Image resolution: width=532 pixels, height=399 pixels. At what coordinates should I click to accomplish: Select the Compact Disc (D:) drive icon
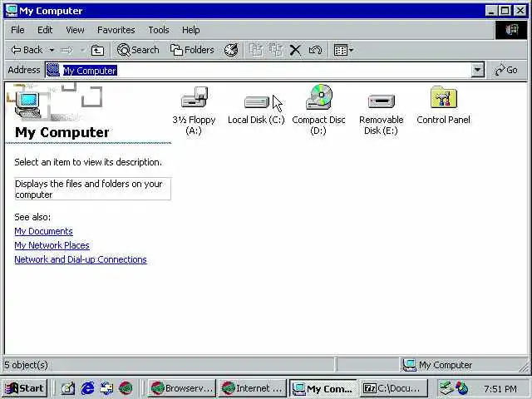click(x=319, y=96)
